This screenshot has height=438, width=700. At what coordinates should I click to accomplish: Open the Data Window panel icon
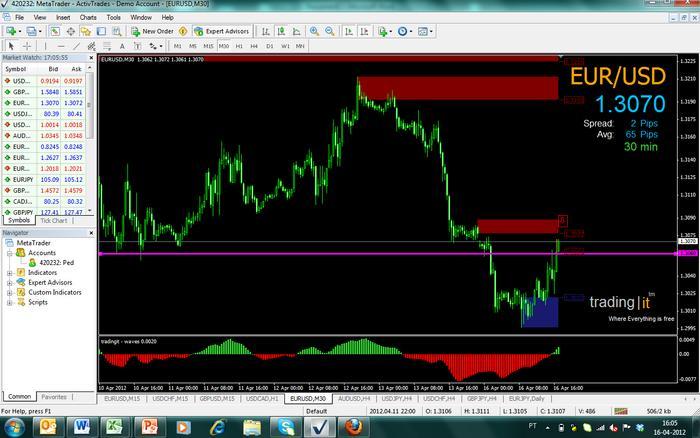(x=71, y=31)
